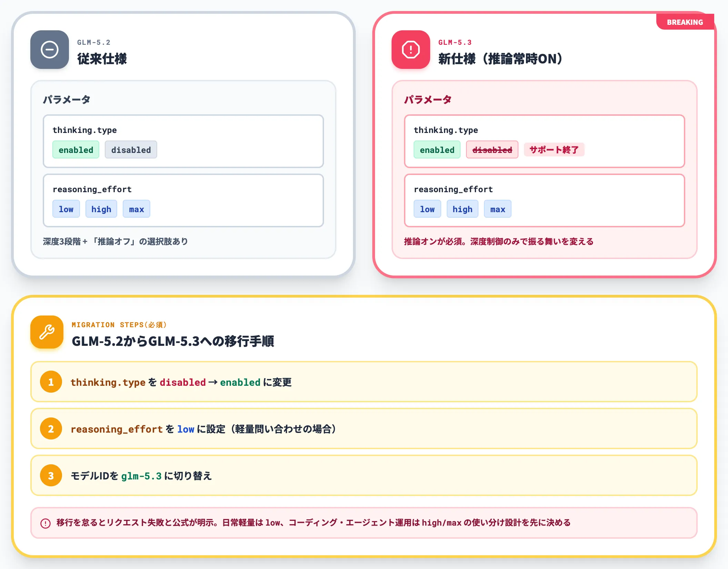The width and height of the screenshot is (728, 569).
Task: Click the サポート終了 label
Action: (x=554, y=149)
